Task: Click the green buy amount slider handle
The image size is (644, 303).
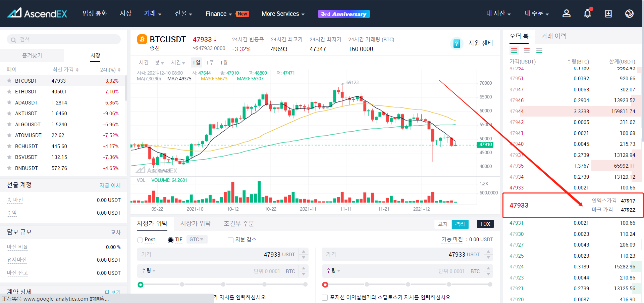Action: [141, 285]
